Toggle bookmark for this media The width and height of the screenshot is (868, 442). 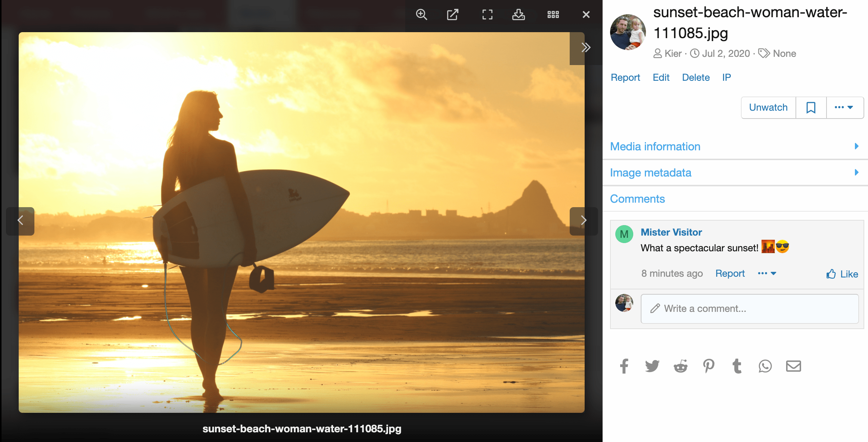811,108
